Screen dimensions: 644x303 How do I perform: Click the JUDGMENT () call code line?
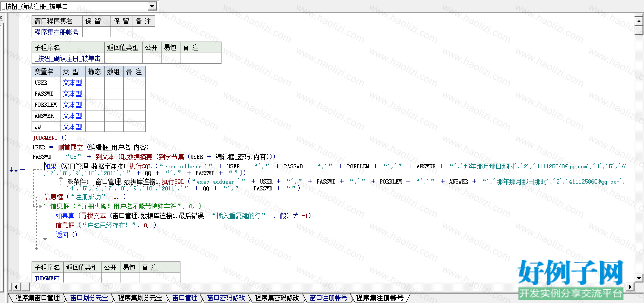coord(50,138)
